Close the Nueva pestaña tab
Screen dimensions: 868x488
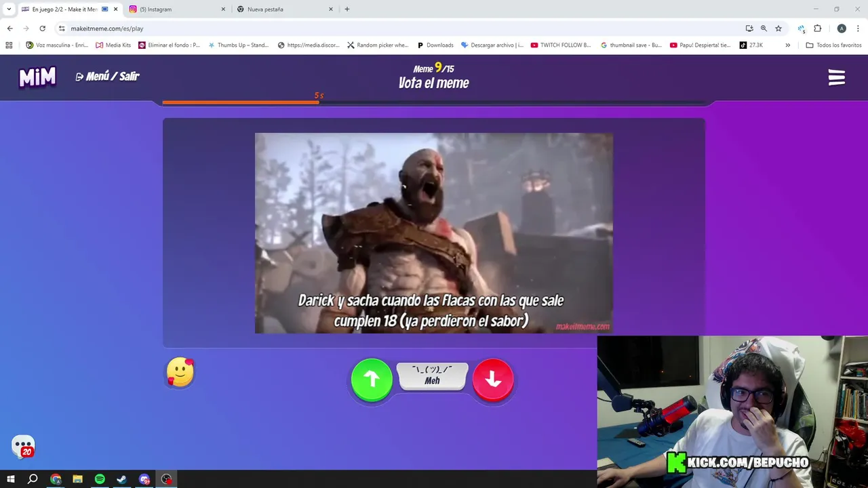coord(331,9)
